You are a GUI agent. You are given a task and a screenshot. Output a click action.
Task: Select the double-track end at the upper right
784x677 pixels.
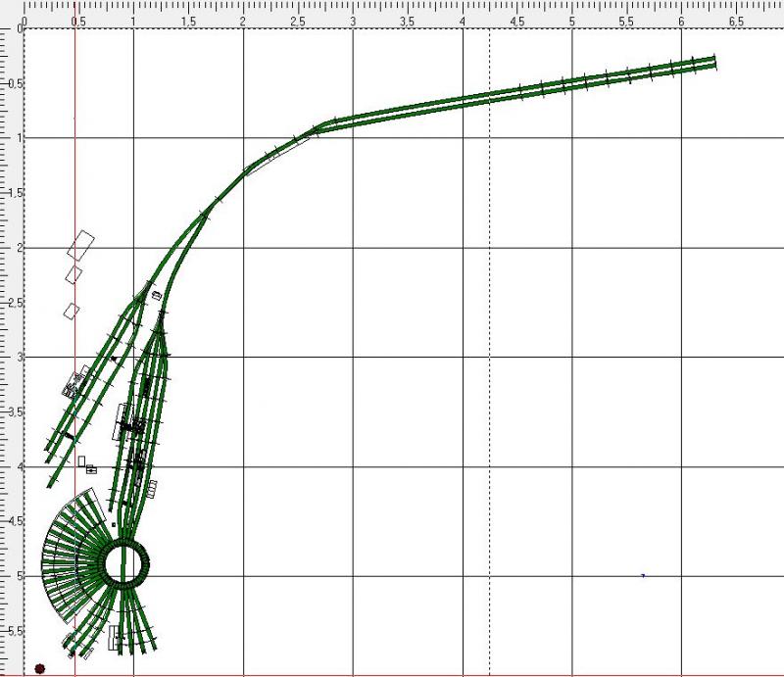714,62
